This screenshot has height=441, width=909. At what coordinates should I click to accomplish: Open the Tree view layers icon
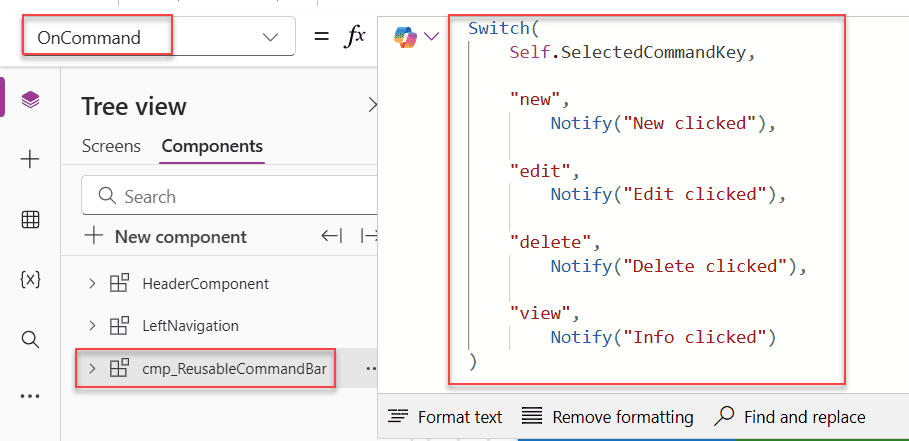[30, 100]
